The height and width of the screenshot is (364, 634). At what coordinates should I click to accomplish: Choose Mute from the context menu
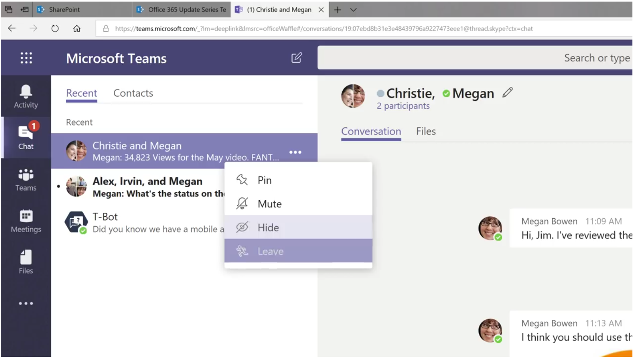click(x=298, y=204)
